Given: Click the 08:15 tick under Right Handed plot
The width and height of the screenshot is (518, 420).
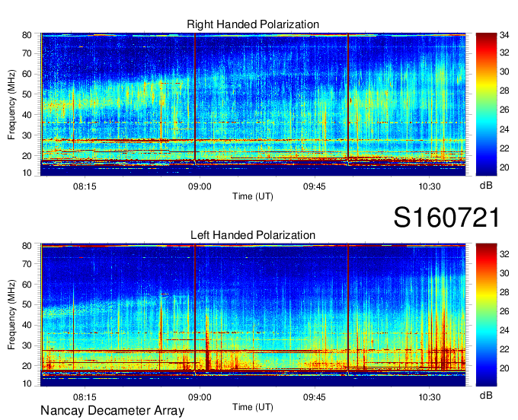Looking at the screenshot, I should pos(85,186).
